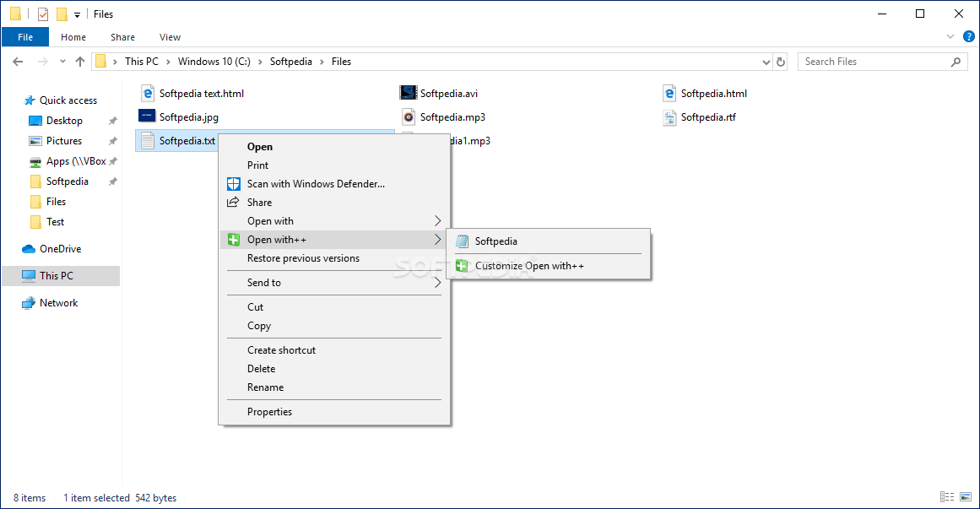Switch to large icons view layout
This screenshot has height=509, width=980.
pos(966,497)
